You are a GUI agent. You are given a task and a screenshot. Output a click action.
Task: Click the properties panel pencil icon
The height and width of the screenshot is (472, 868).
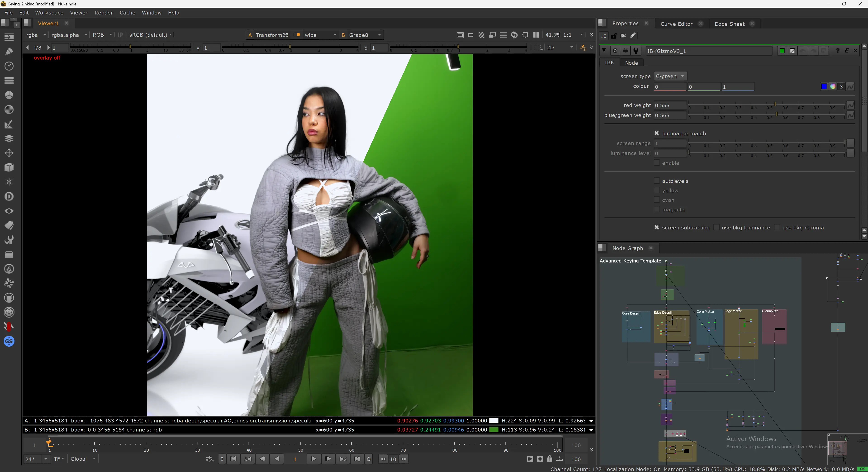tap(633, 36)
